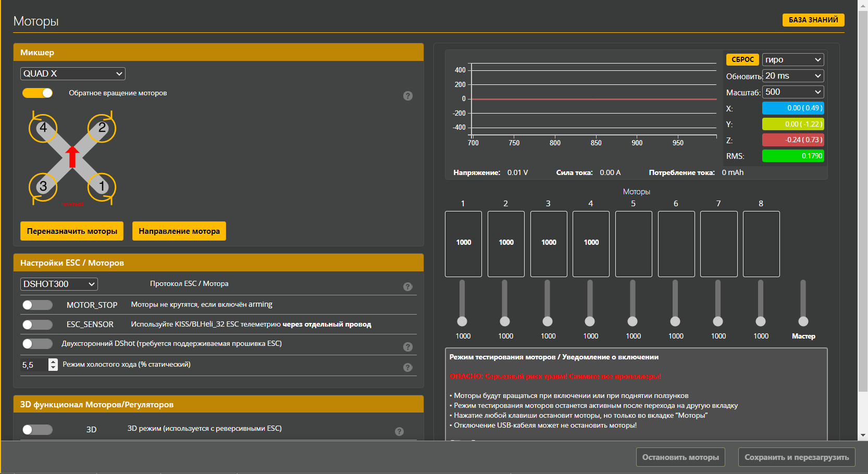Click motor 2 circle in quad diagram

click(102, 128)
